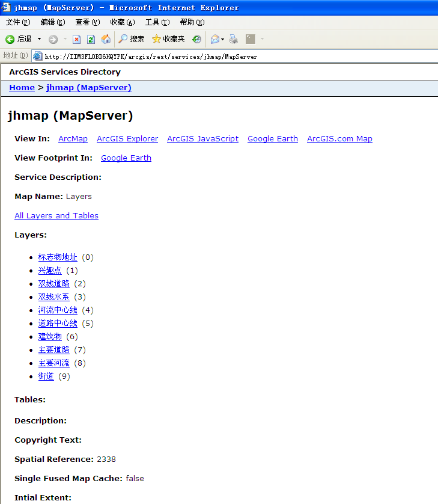Open layer 双线道路 (2)
Viewport: 438px width, 504px height.
54,283
